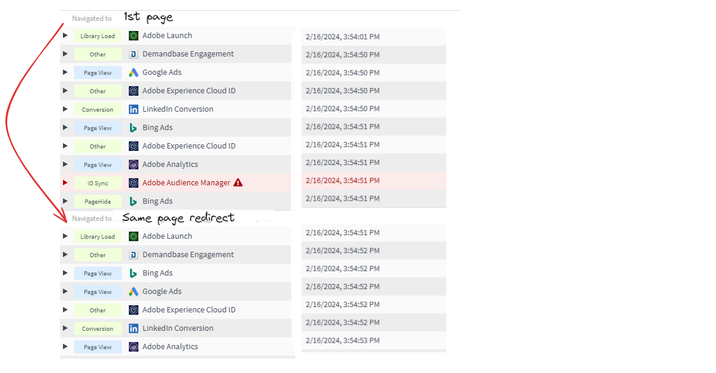
Task: Select the Bing Ads label in the PageHide row
Action: click(x=158, y=201)
